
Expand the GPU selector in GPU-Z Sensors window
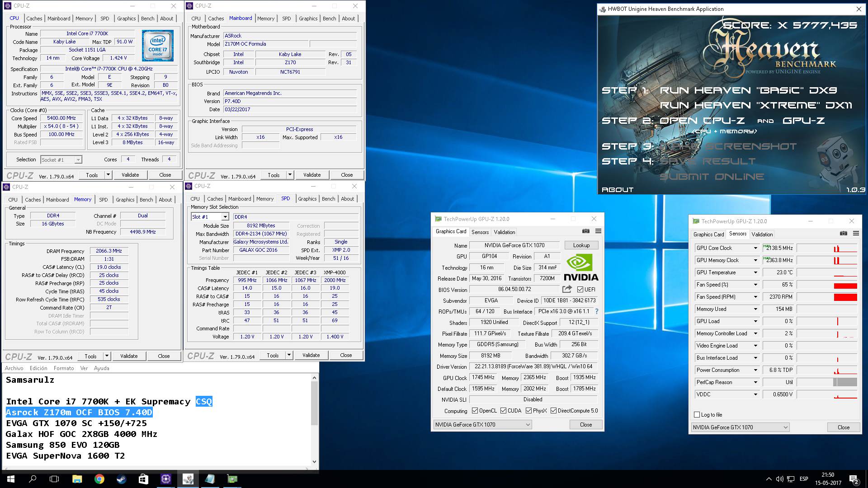point(785,427)
